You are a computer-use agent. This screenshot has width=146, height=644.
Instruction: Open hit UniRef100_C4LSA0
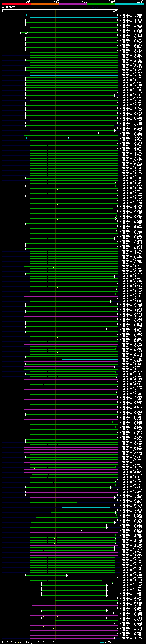pos(131,608)
